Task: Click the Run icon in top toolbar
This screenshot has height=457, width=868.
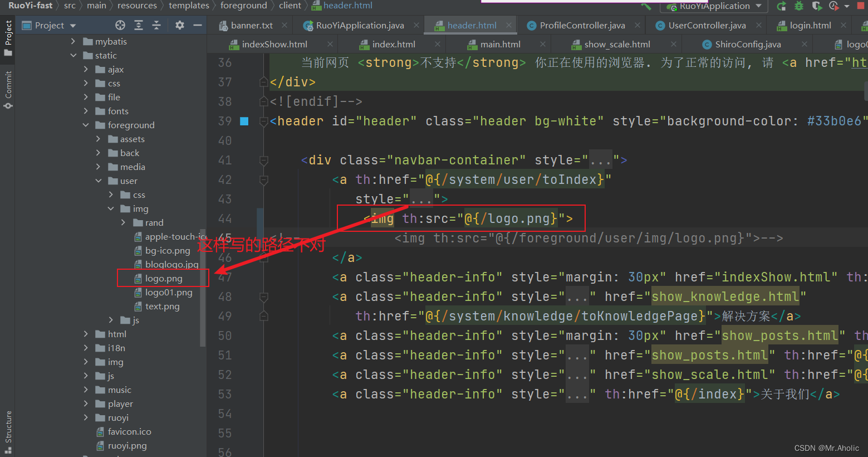Action: click(781, 6)
